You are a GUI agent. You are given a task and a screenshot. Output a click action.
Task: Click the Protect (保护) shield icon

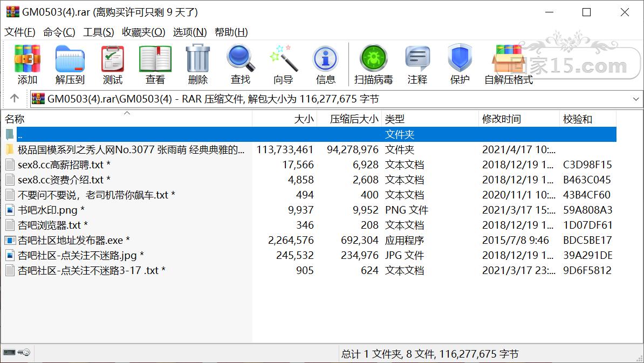460,58
